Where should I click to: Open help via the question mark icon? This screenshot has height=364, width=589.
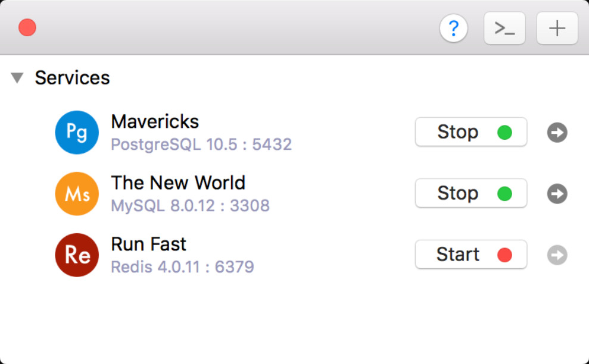click(453, 28)
